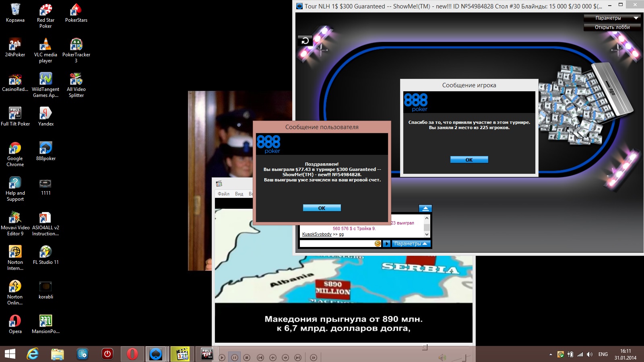Click OK in the tournament winnings dialog

point(322,208)
